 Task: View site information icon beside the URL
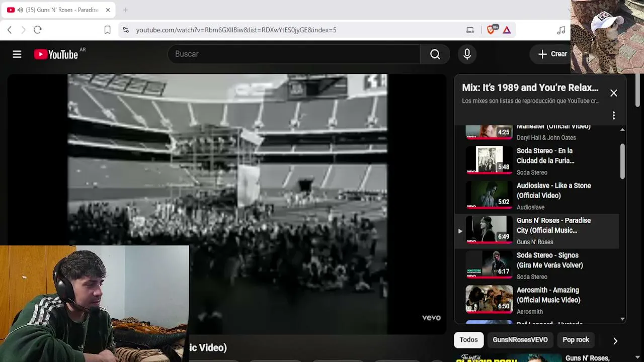126,30
